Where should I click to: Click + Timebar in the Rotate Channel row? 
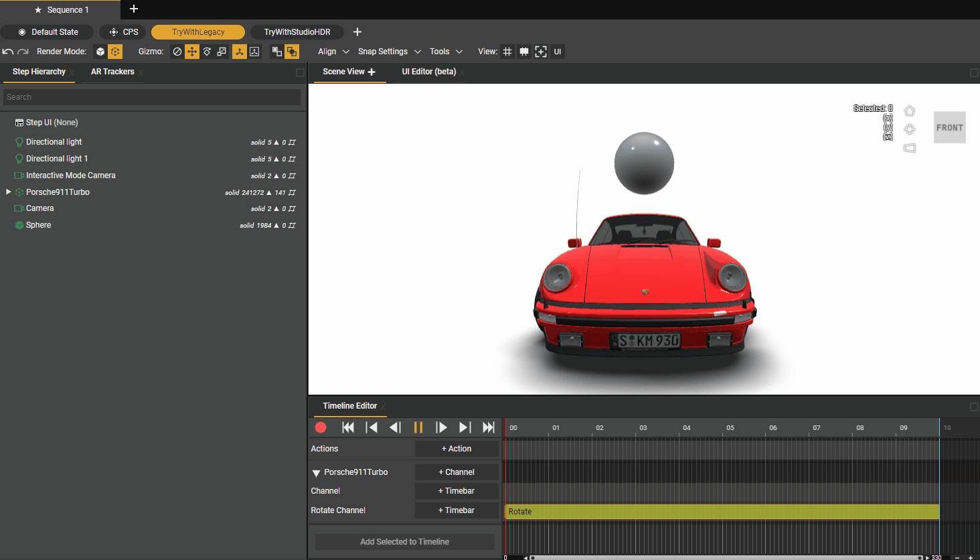click(x=457, y=510)
